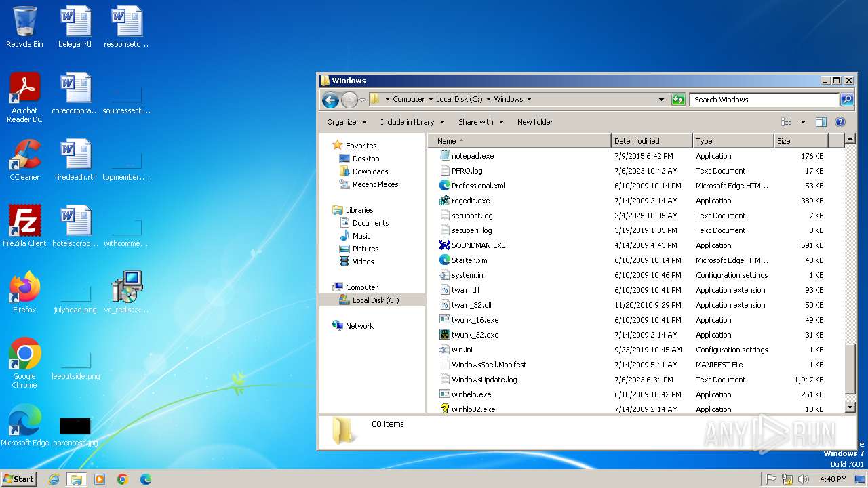The image size is (868, 488).
Task: Select Local Disk (C:) in navigation pane
Action: (x=372, y=300)
